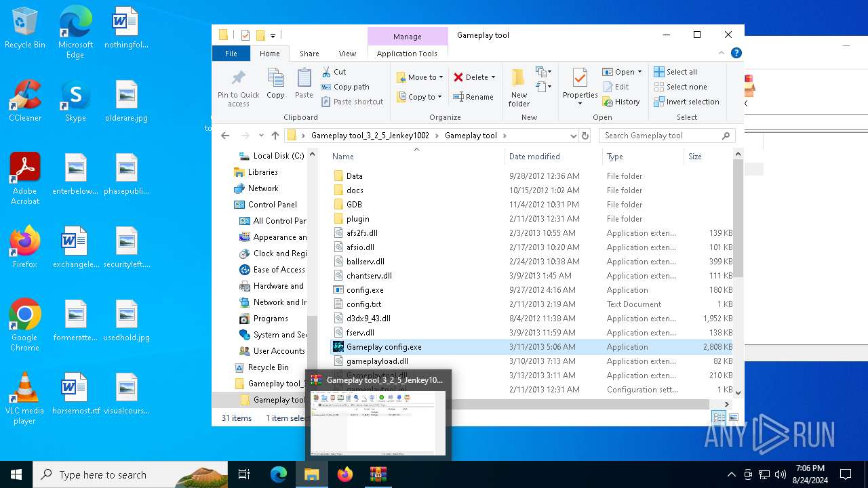Viewport: 868px width, 488px height.
Task: Open CCleaner desktop shortcut
Action: 25,101
